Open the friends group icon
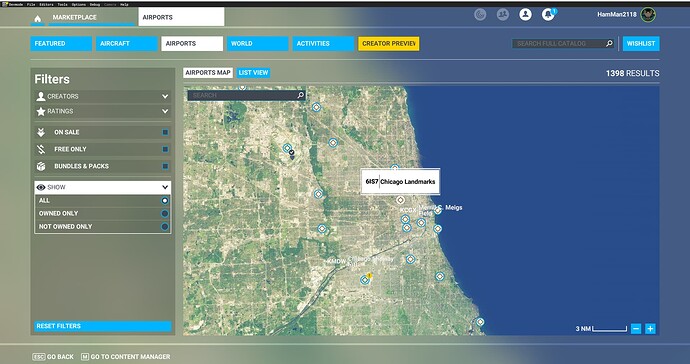690x364 pixels. 503,15
